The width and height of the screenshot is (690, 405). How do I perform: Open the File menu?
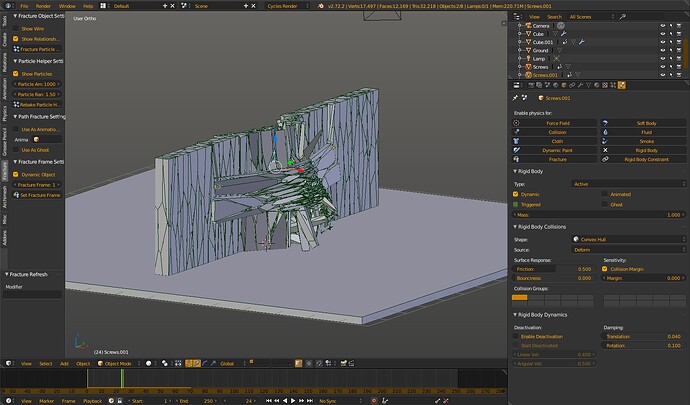point(24,6)
